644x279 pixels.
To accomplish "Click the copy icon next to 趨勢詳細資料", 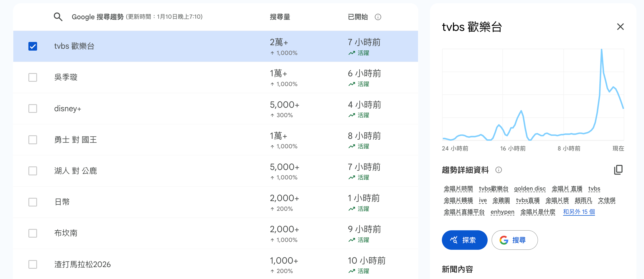I will 619,170.
